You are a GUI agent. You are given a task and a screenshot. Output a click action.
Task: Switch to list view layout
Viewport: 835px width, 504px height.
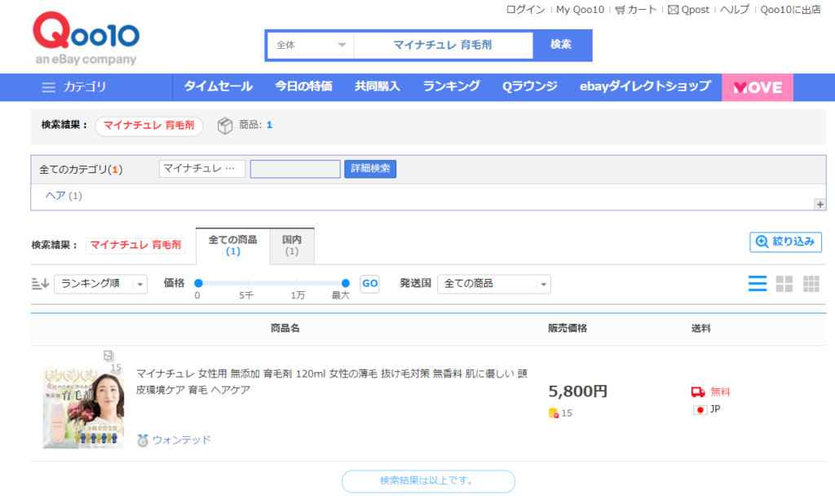click(x=758, y=284)
